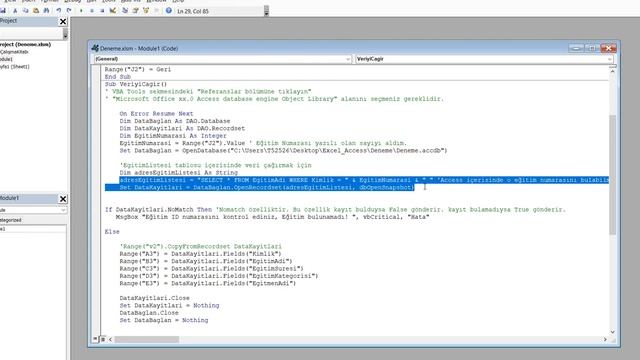Undo the last edit via the toolbar
640x360 pixels.
click(58, 11)
